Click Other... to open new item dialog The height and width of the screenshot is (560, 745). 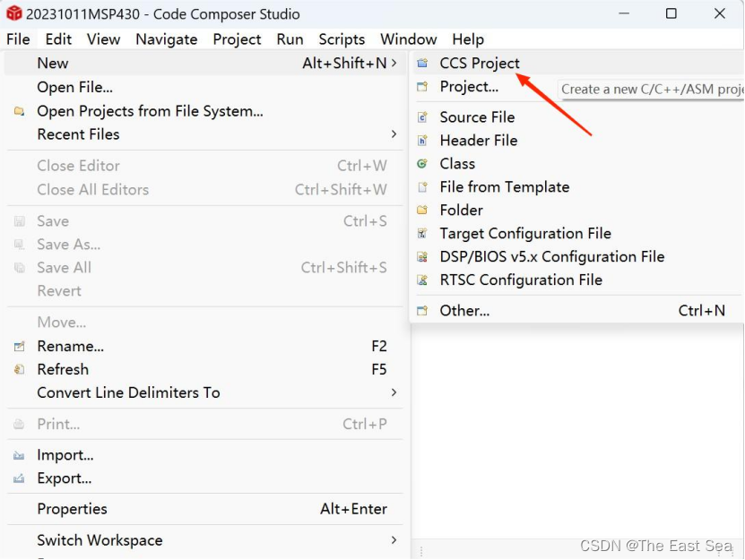point(463,311)
